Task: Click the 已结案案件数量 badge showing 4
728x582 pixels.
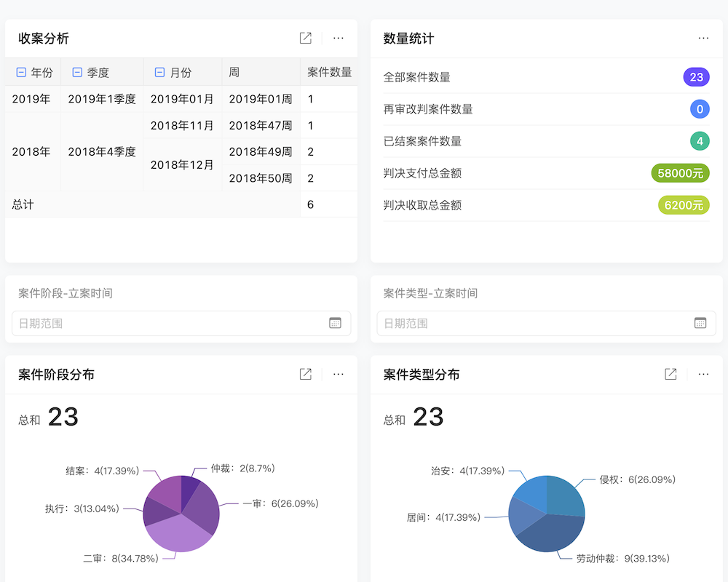Action: (698, 141)
